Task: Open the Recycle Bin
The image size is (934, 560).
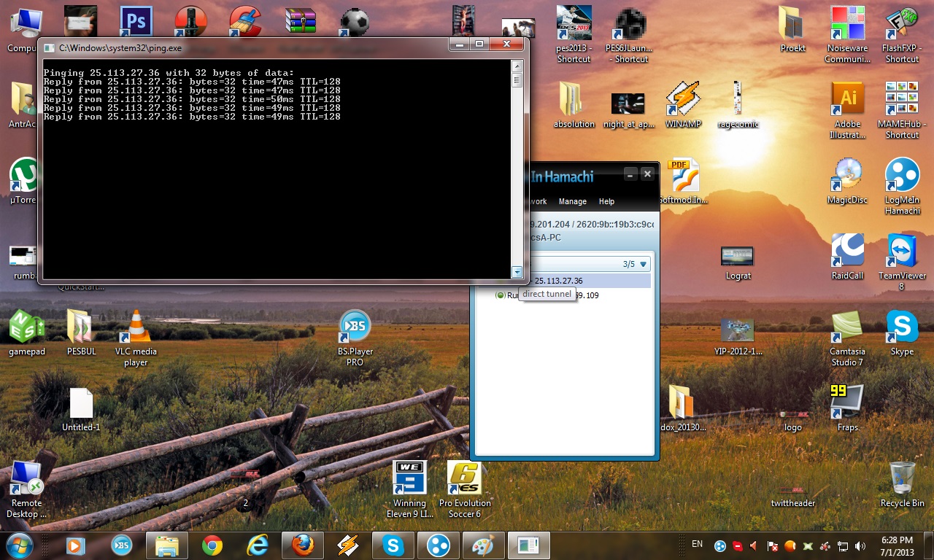Action: (x=902, y=480)
